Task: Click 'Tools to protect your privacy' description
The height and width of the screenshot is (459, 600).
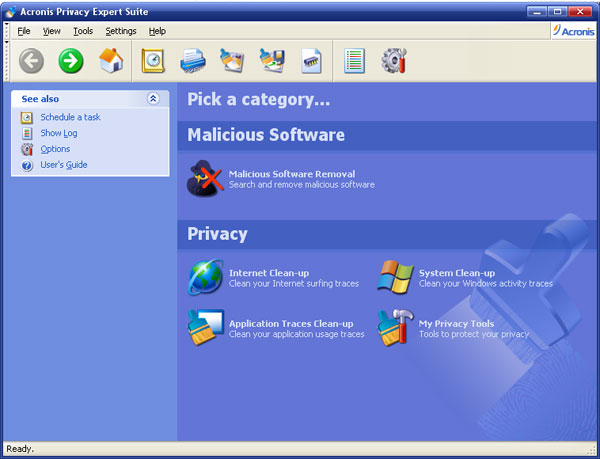Action: pyautogui.click(x=474, y=334)
